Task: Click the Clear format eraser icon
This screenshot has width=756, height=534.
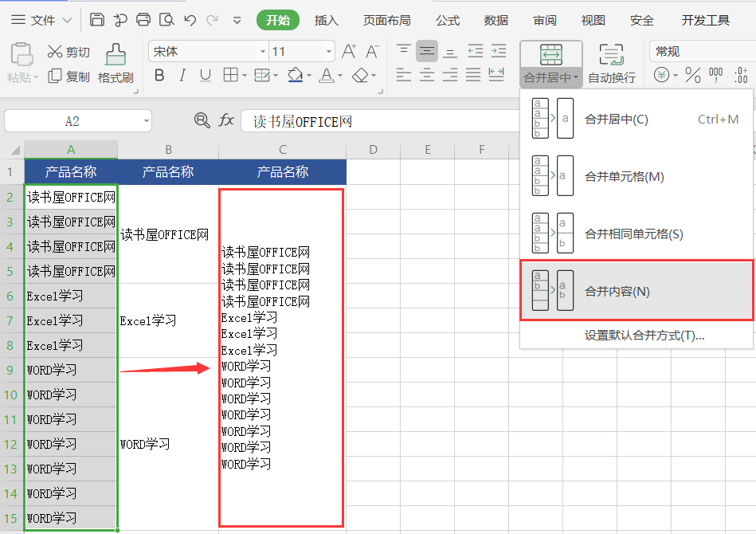Action: 360,75
